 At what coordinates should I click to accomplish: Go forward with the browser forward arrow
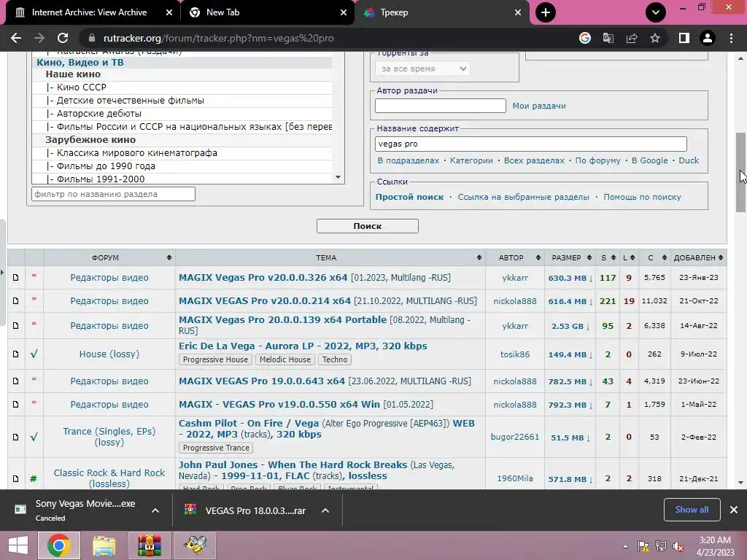pos(39,38)
